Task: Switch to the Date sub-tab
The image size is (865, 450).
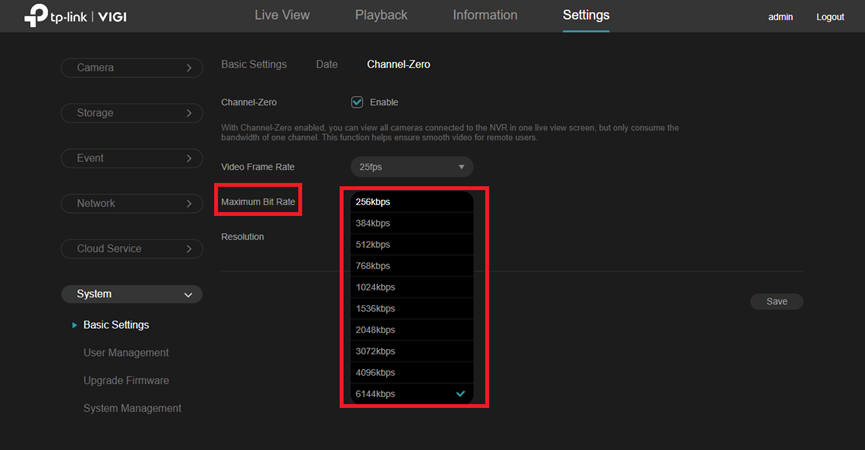Action: 327,65
